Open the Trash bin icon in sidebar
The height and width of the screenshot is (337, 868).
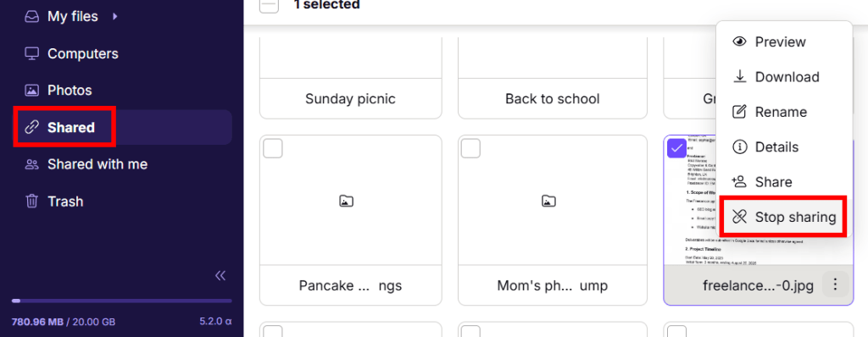pyautogui.click(x=31, y=202)
